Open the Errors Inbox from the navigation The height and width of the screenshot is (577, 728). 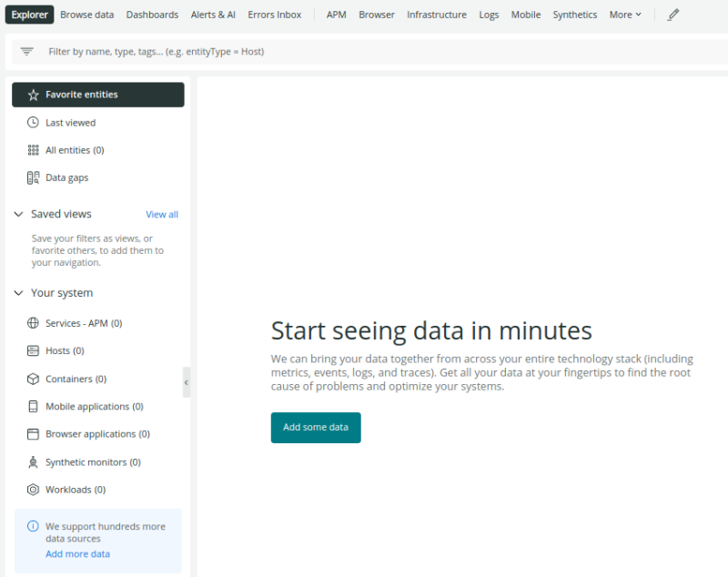(x=274, y=15)
